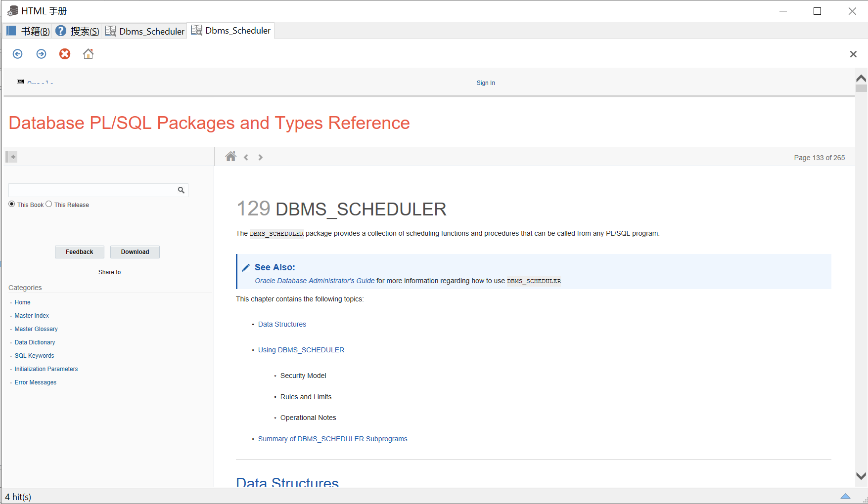Click the Database PL/SQL Packages and Types Reference title
This screenshot has height=504, width=868.
pos(209,123)
